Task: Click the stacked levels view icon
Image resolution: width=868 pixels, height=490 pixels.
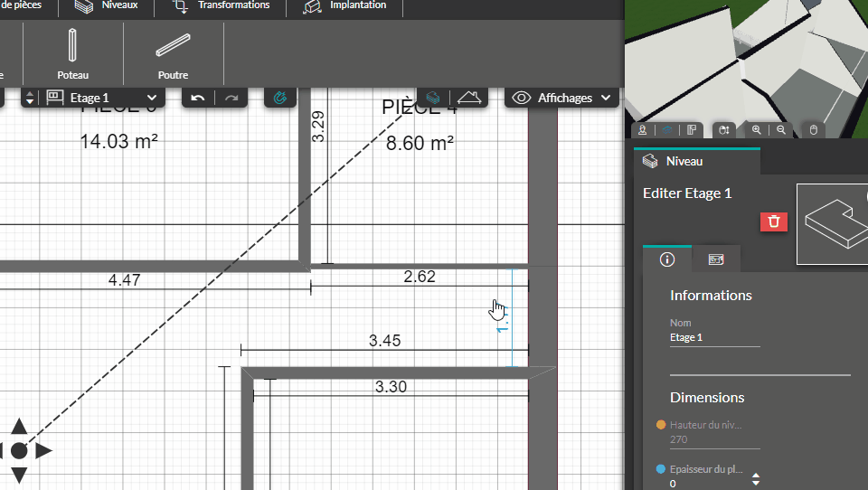Action: 434,98
